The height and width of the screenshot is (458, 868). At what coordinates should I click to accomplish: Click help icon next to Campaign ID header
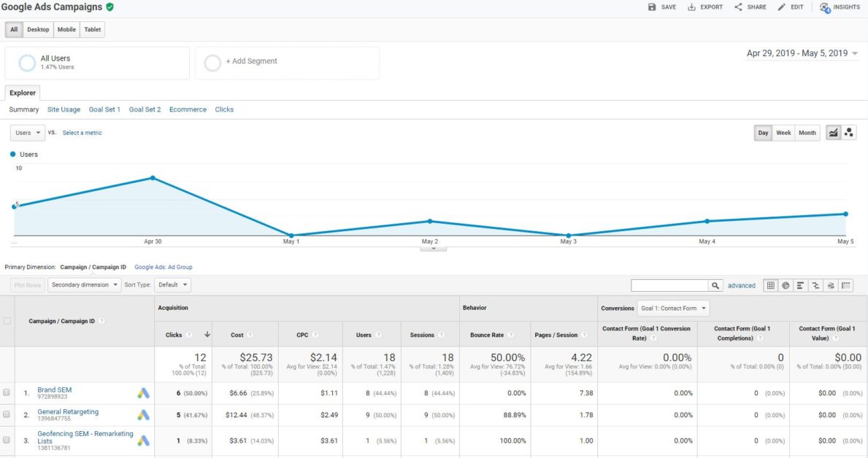coord(102,322)
